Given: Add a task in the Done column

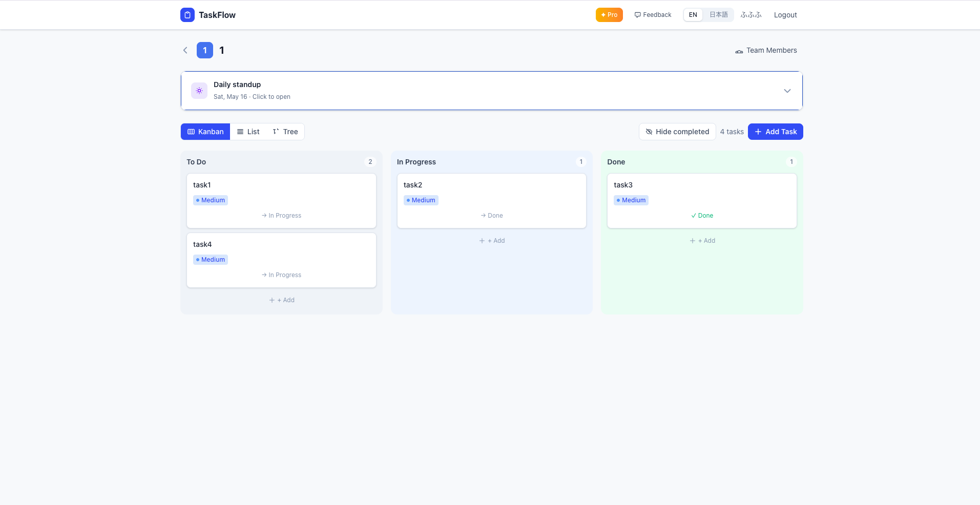Looking at the screenshot, I should click(702, 241).
